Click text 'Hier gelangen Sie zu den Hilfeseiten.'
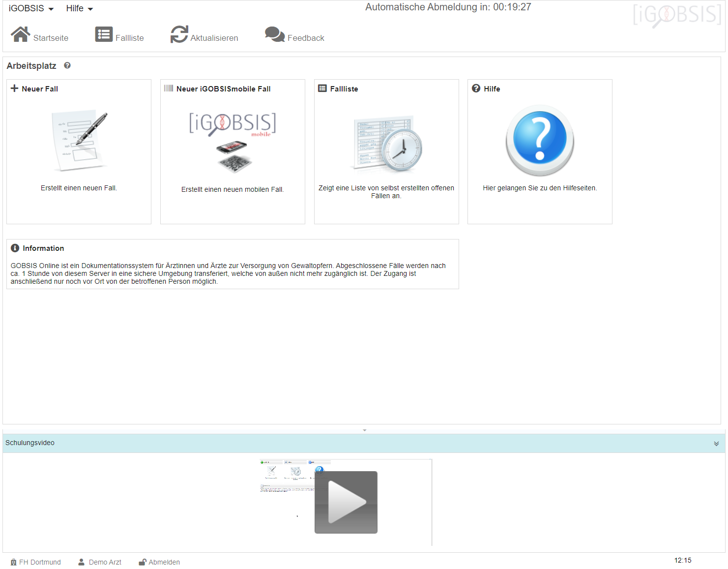The image size is (728, 569). 540,188
